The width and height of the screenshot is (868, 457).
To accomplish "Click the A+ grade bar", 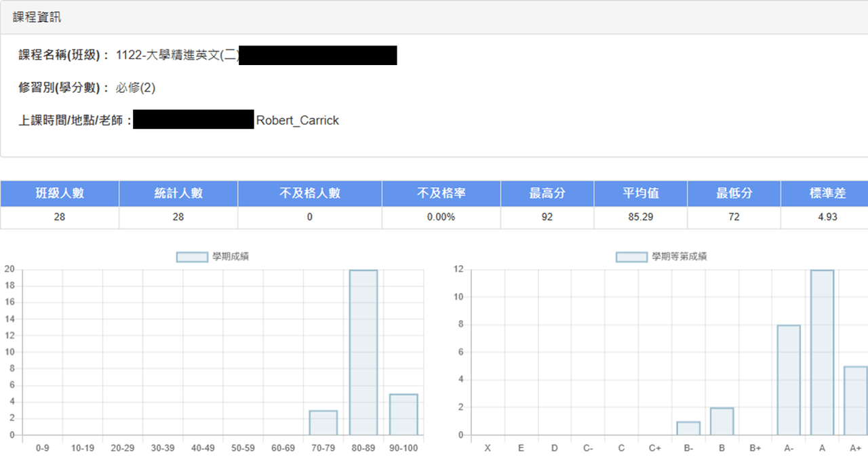I will [855, 401].
